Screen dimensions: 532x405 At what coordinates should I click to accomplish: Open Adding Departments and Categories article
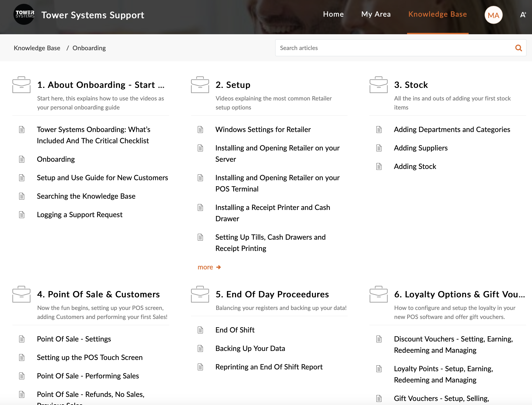coord(452,130)
